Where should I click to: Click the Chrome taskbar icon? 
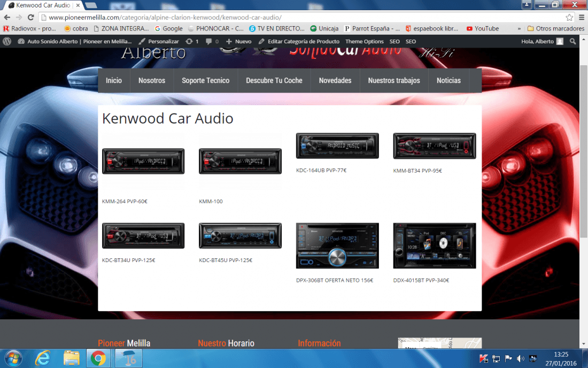[x=98, y=358]
